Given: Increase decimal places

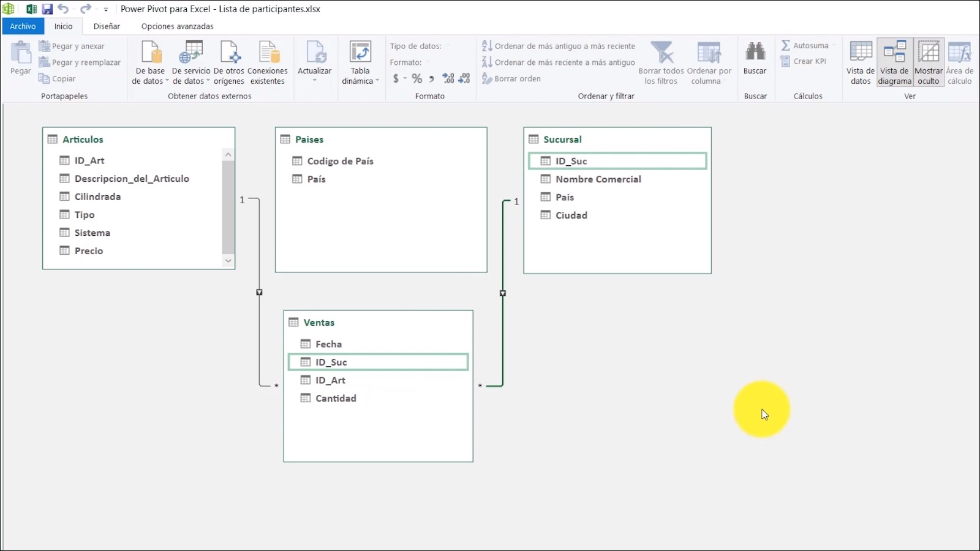Looking at the screenshot, I should (448, 78).
